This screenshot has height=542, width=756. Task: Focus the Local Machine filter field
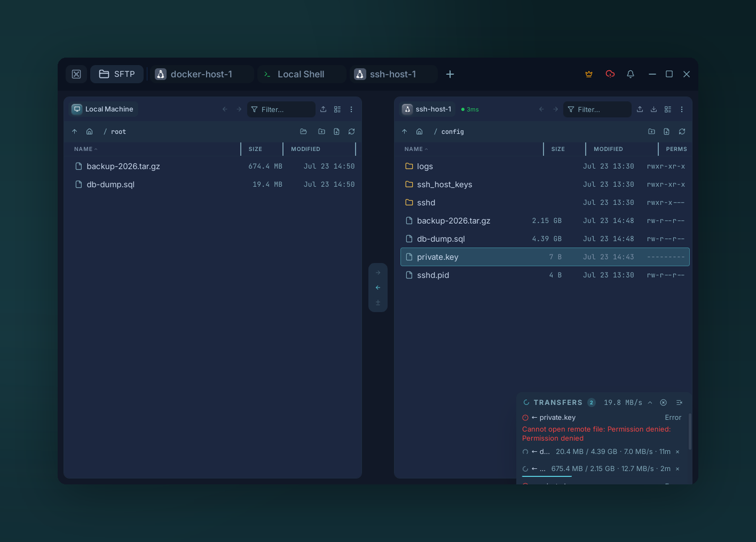coord(281,109)
